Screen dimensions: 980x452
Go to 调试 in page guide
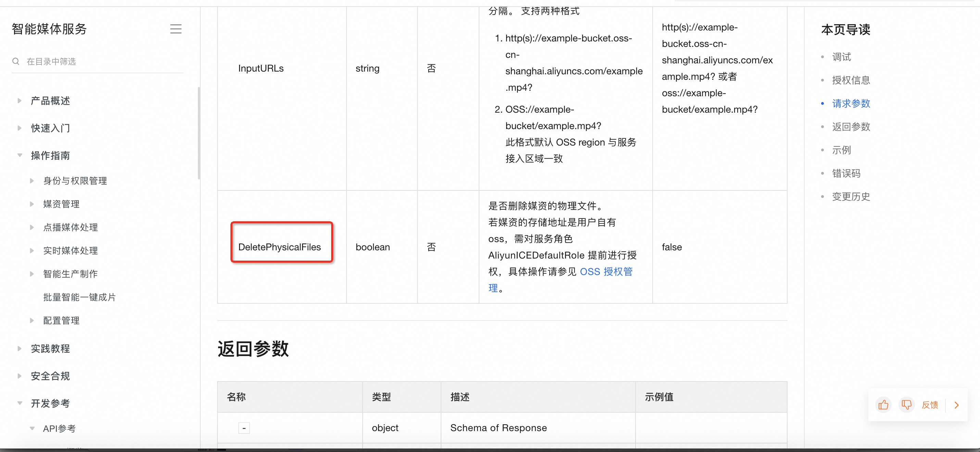click(841, 57)
